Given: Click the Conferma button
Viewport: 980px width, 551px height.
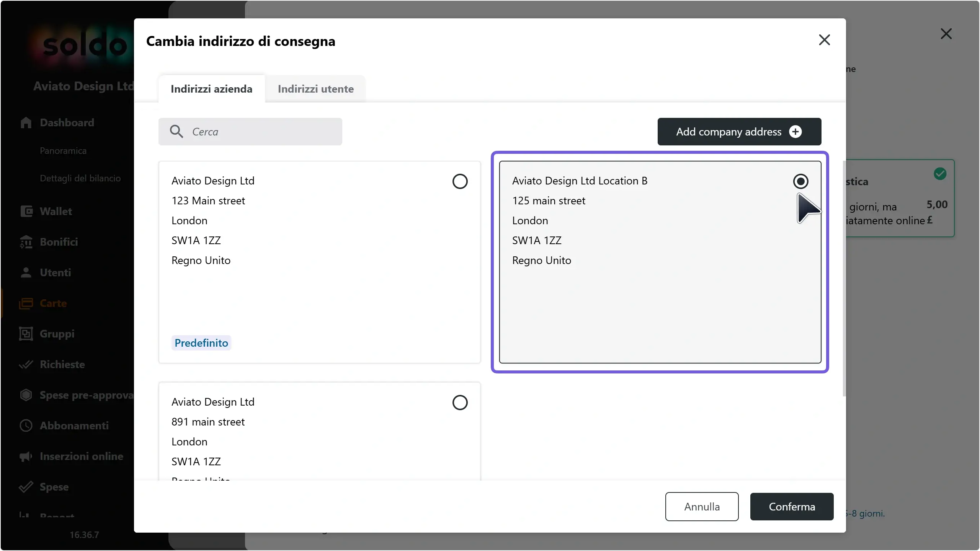Looking at the screenshot, I should 792,507.
